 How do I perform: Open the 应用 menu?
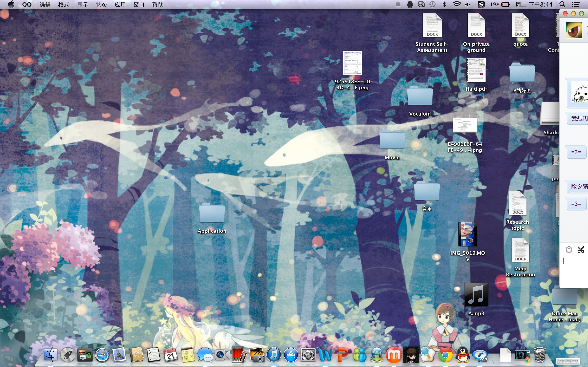click(120, 4)
